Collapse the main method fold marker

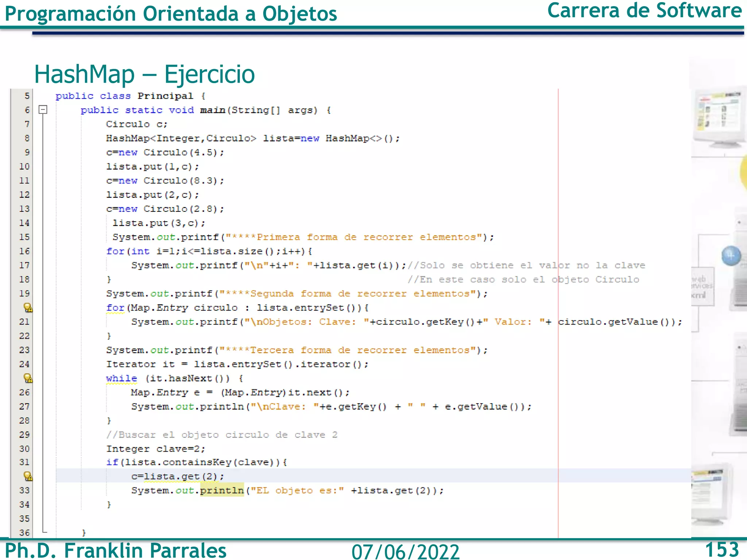[43, 109]
